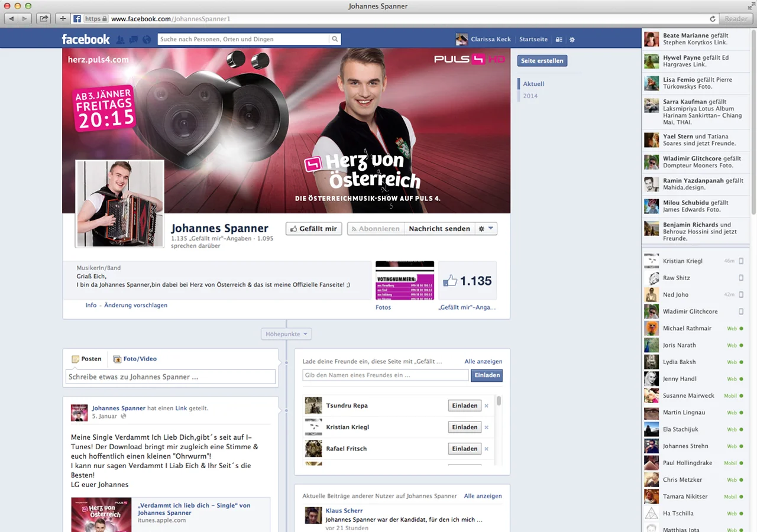Click Alle anzeigen beside Aktuelle Beiträge

pos(483,497)
